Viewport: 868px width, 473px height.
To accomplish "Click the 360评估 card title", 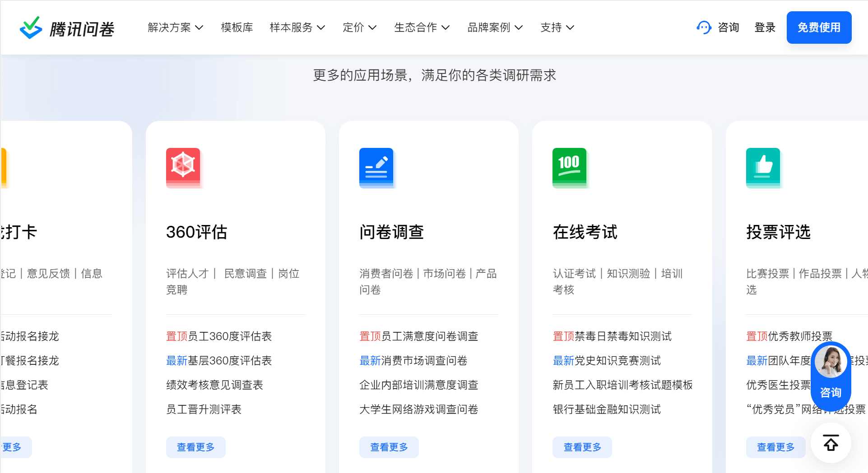I will click(x=197, y=232).
